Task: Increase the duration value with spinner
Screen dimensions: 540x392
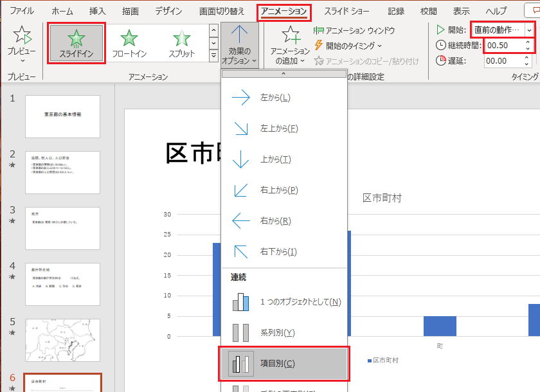Action: coord(528,42)
